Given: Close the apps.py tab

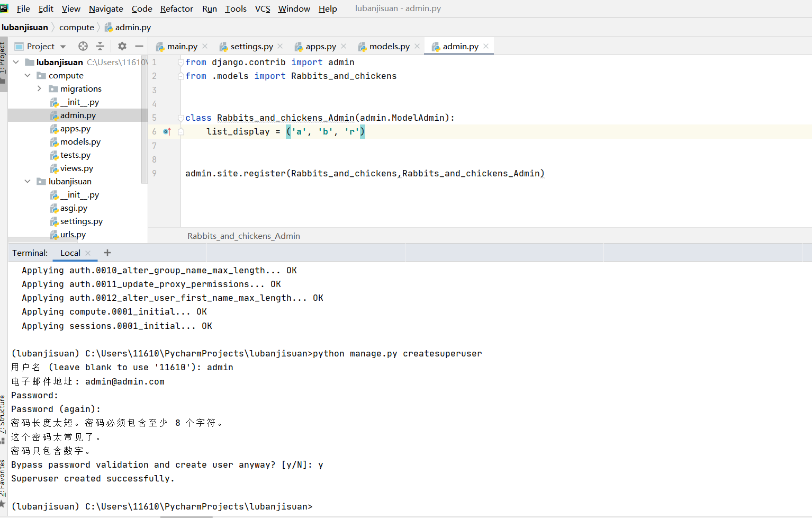Looking at the screenshot, I should pyautogui.click(x=344, y=46).
